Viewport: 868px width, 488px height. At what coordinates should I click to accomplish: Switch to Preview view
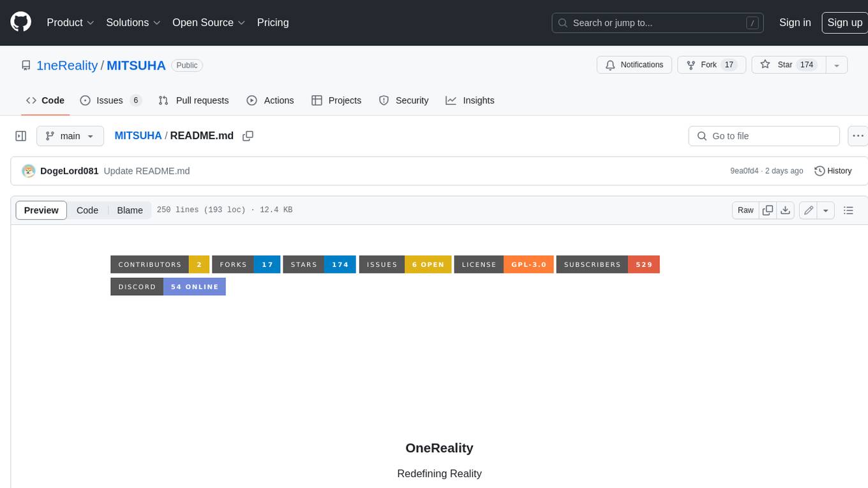[41, 210]
